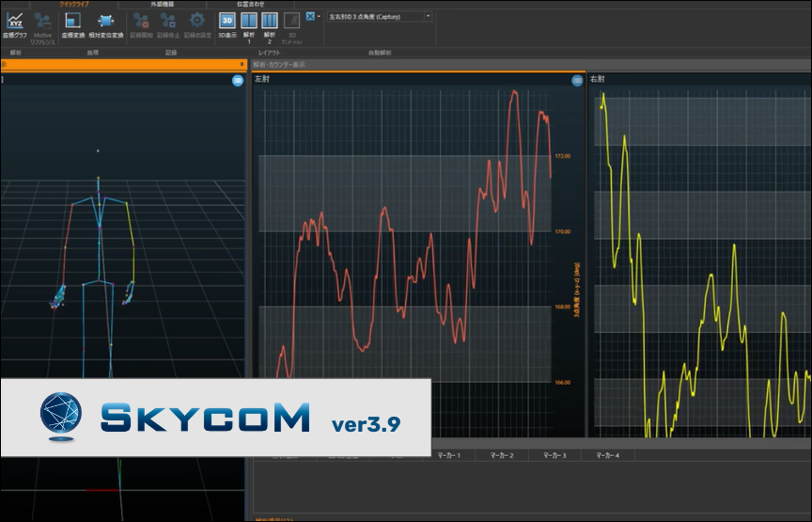Viewport: 812px width, 522px height.
Task: Click the 記録開始 record start icon
Action: coord(141,24)
